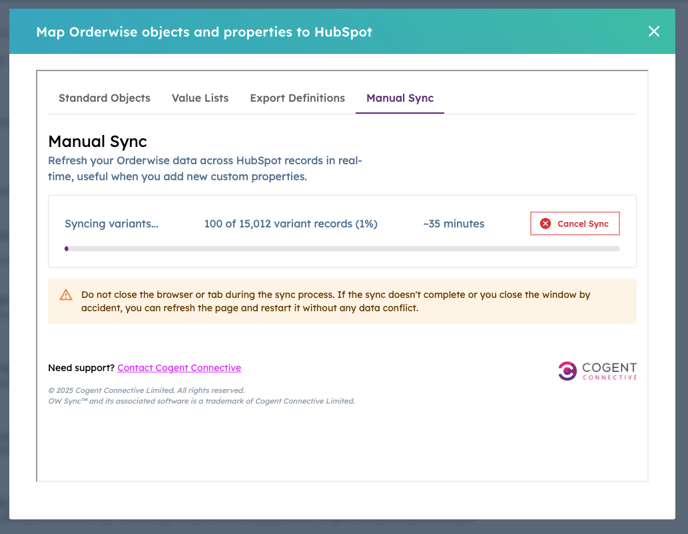The width and height of the screenshot is (688, 534).
Task: Click the Syncing variants status text
Action: 111,224
